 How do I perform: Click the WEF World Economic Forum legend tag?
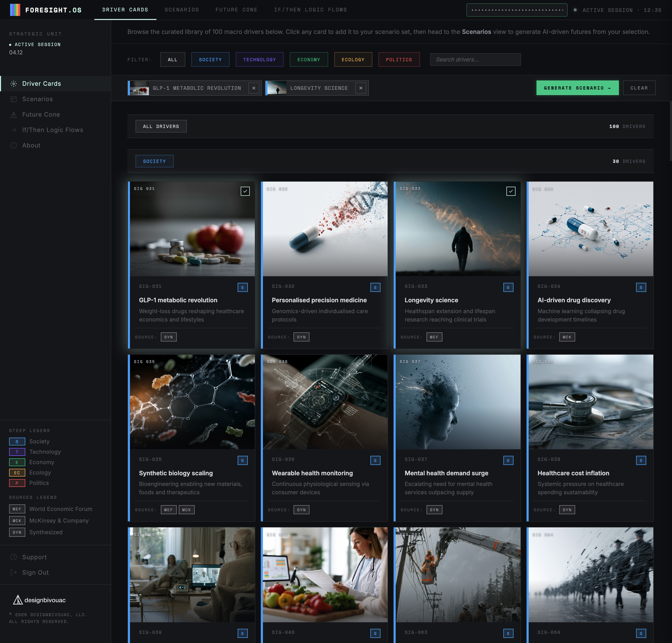coord(17,509)
